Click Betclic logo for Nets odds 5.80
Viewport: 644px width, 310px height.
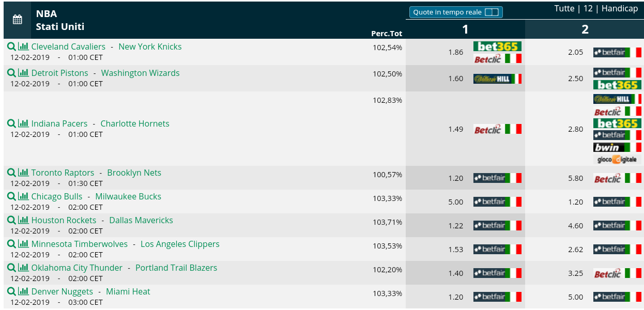click(617, 178)
